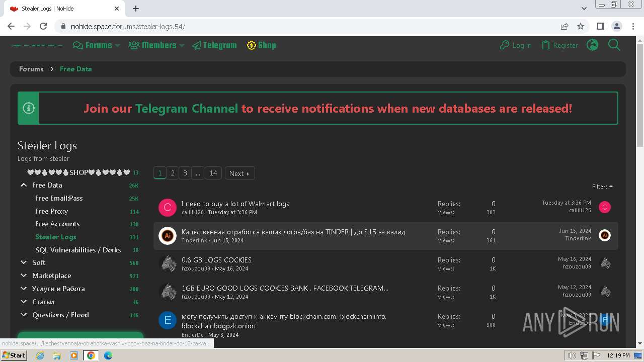Open a new browser tab
Screen dimensions: 644x362
coord(136,9)
